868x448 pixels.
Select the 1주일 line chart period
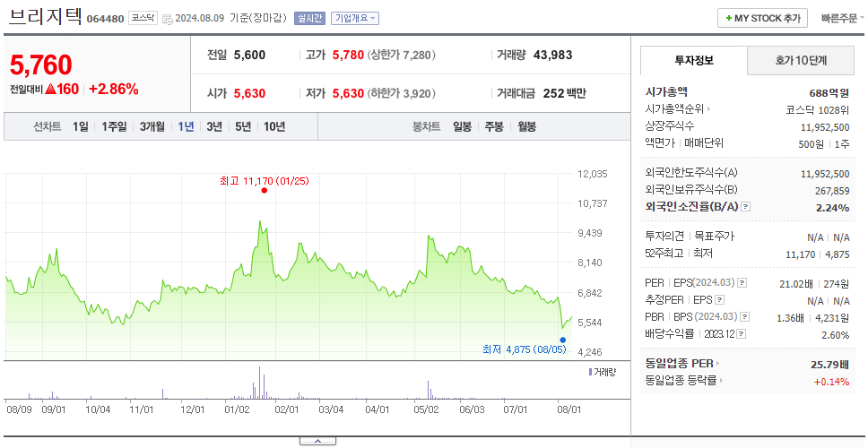(x=114, y=126)
